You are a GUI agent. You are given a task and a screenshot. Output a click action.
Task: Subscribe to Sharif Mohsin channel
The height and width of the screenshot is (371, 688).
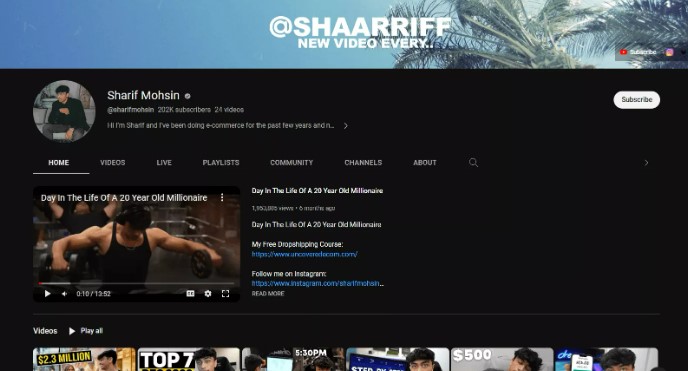coord(637,100)
